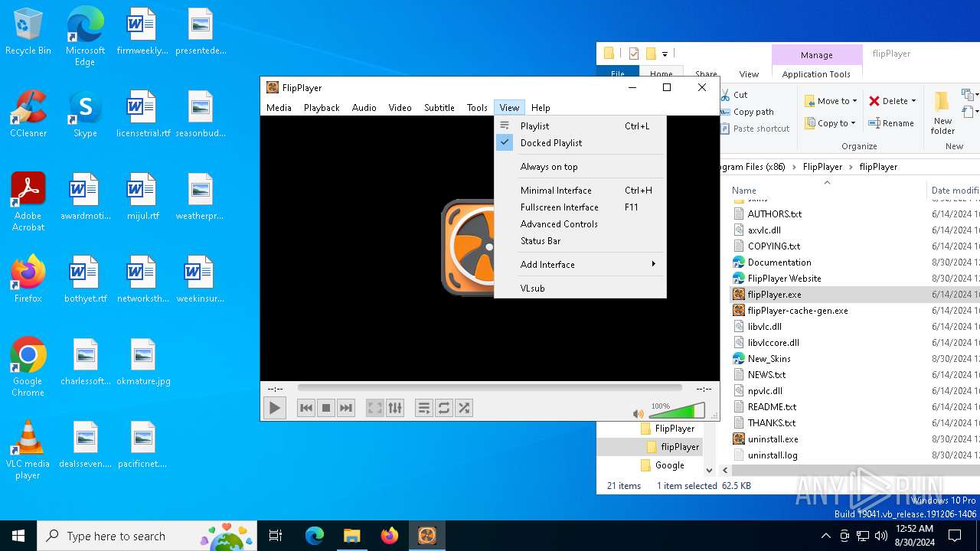Open extended settings equalizer button
The width and height of the screenshot is (980, 551).
(395, 408)
